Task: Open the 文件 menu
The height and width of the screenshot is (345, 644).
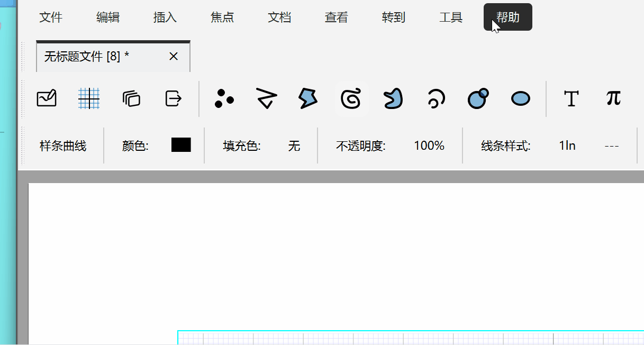Action: point(51,17)
